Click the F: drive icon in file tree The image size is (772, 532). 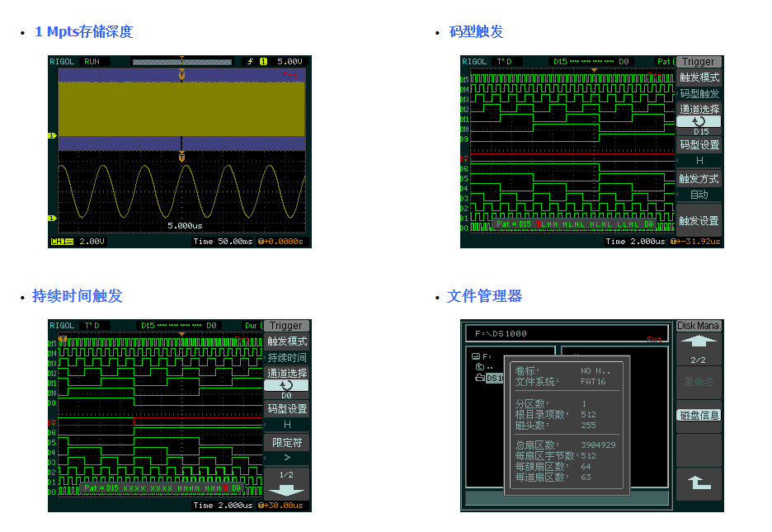(x=476, y=356)
